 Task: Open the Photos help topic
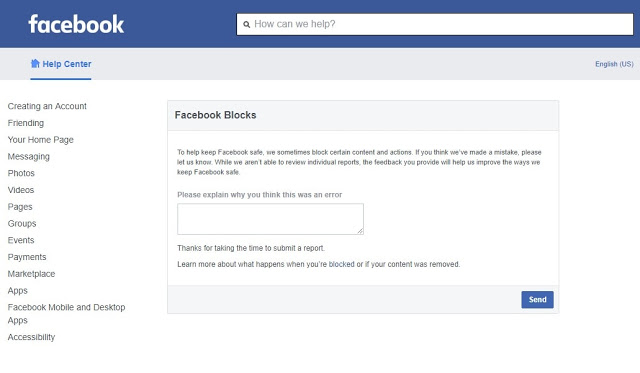point(21,173)
